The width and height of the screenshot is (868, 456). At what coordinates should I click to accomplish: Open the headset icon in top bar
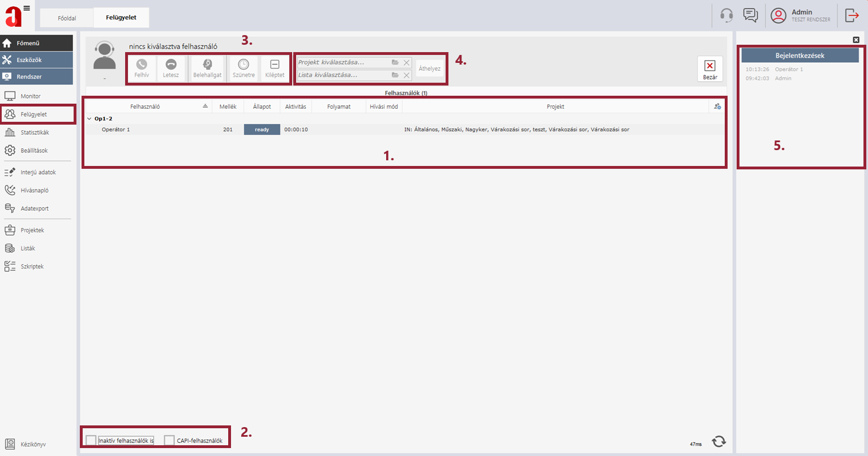point(726,15)
